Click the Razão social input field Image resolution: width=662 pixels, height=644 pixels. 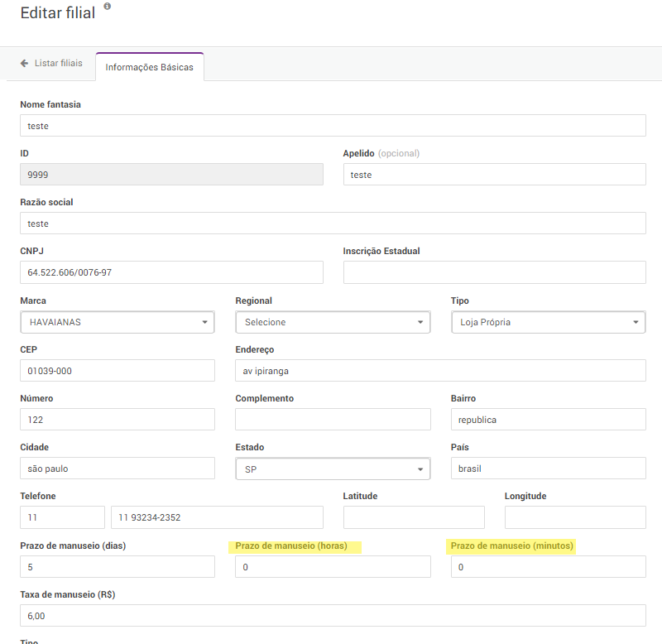(x=333, y=223)
